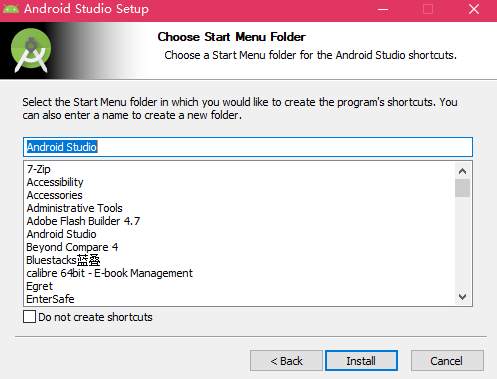Click the list scroll up arrow
497x379 pixels.
pos(462,171)
